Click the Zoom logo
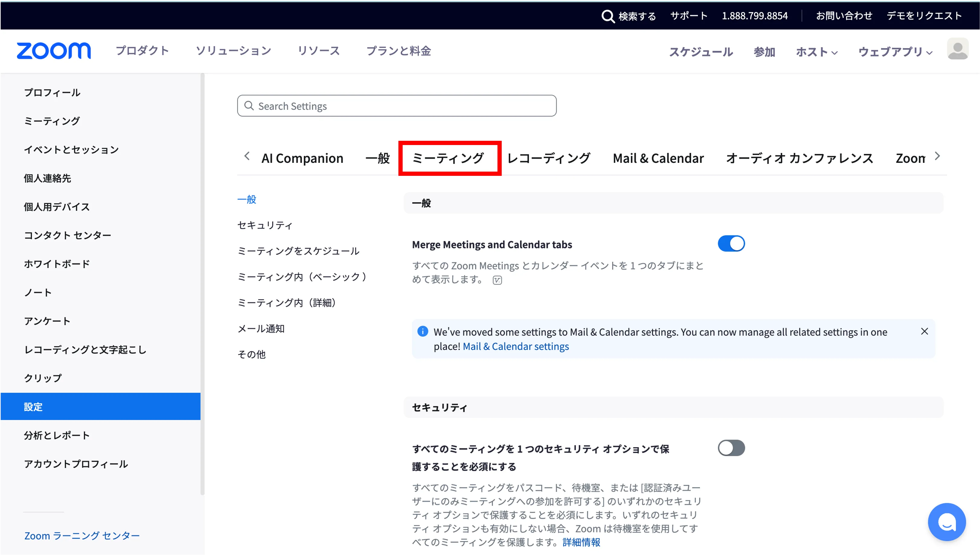 coord(54,51)
